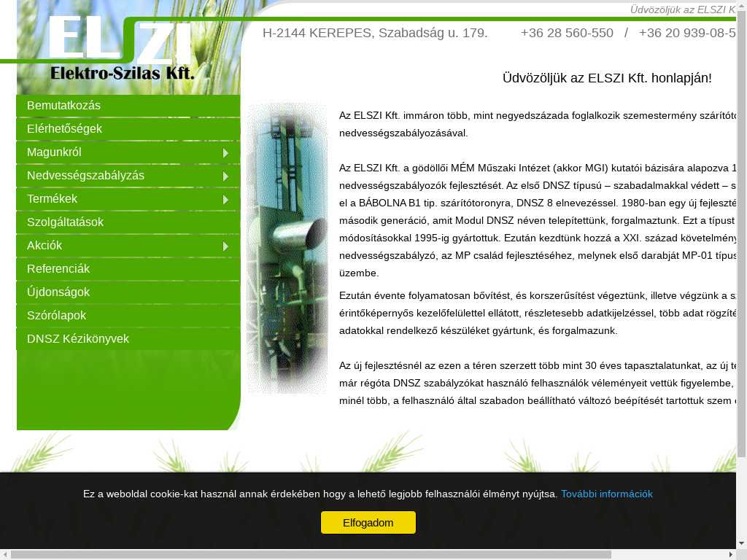Viewport: 747px width, 560px height.
Task: Click the horizontal scrollbar left arrow
Action: coord(5,555)
